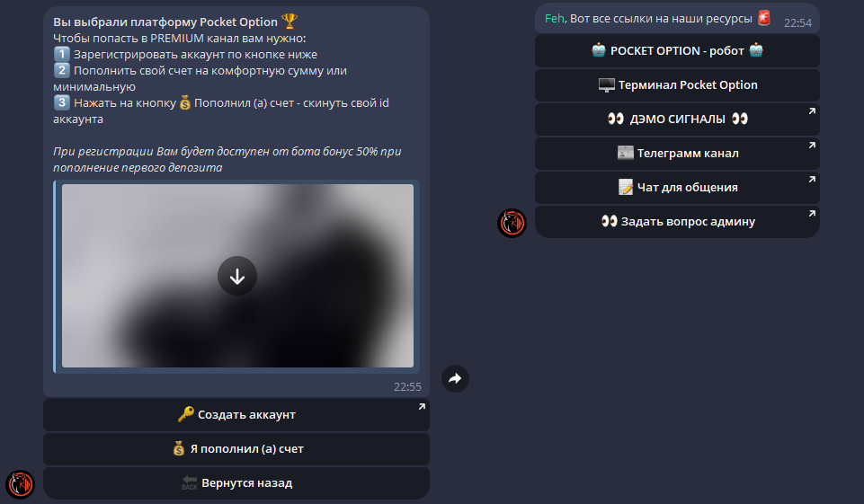The width and height of the screenshot is (864, 504).
Task: Open Терминал Pocket Option button
Action: (677, 85)
